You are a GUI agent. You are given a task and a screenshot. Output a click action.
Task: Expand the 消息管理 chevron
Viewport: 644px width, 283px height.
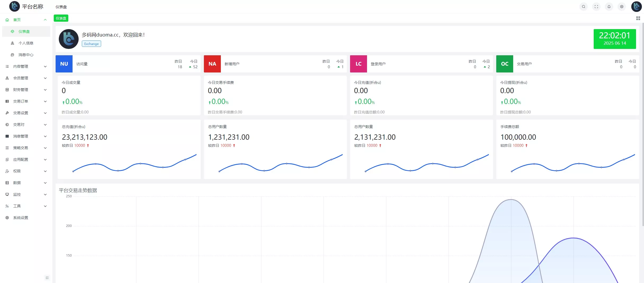click(45, 136)
